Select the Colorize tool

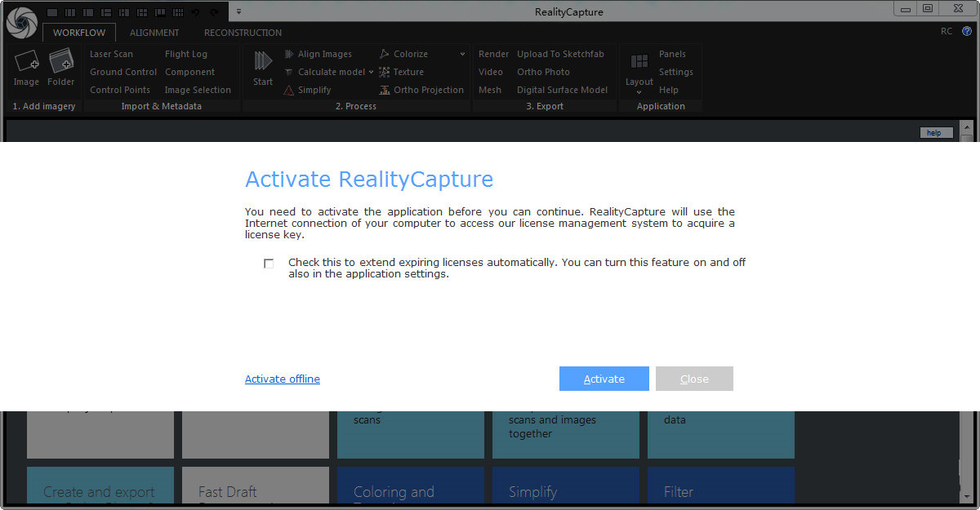pos(409,54)
